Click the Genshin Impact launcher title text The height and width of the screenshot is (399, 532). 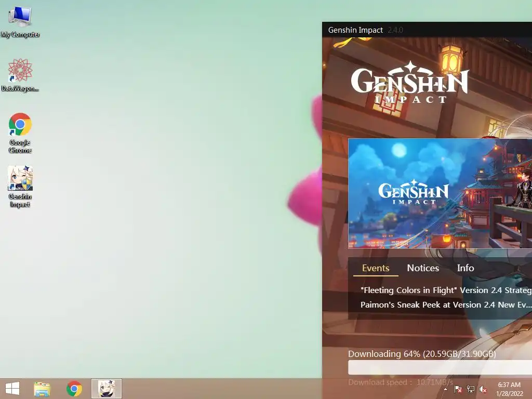(x=355, y=30)
